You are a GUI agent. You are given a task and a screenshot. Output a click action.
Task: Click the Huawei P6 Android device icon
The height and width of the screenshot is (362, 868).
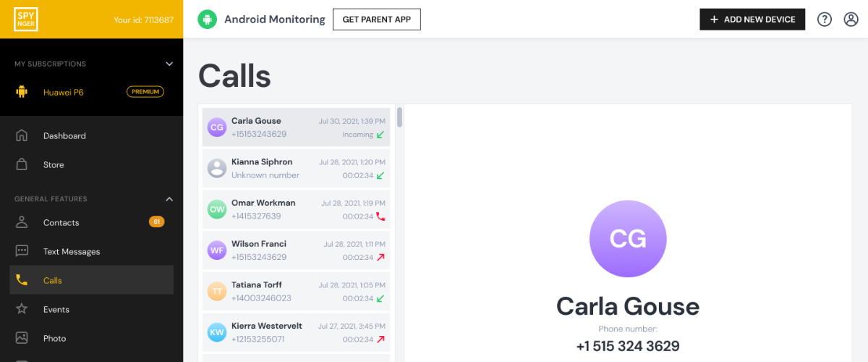22,92
